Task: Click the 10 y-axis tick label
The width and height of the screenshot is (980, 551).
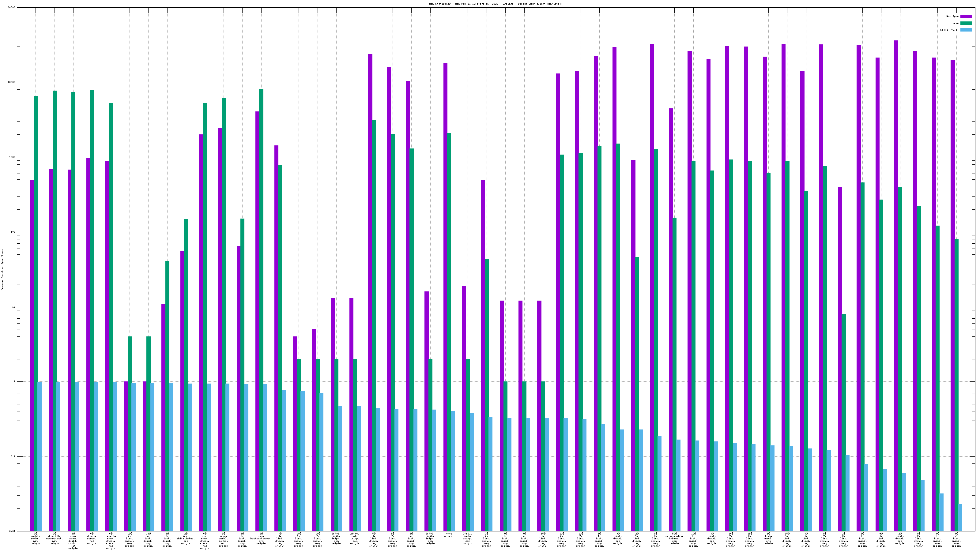Action: (x=14, y=307)
